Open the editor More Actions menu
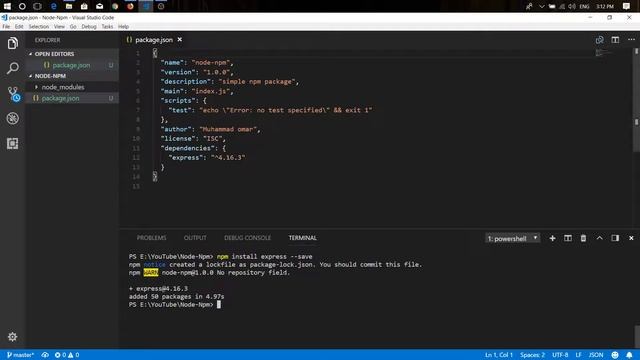640x360 pixels. pyautogui.click(x=631, y=40)
